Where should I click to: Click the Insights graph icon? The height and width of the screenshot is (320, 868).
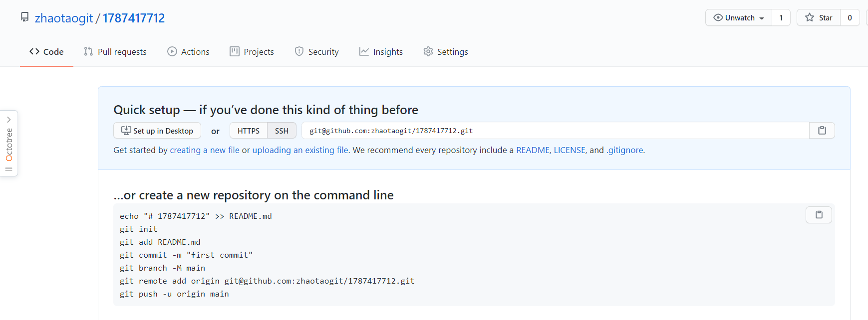tap(364, 51)
